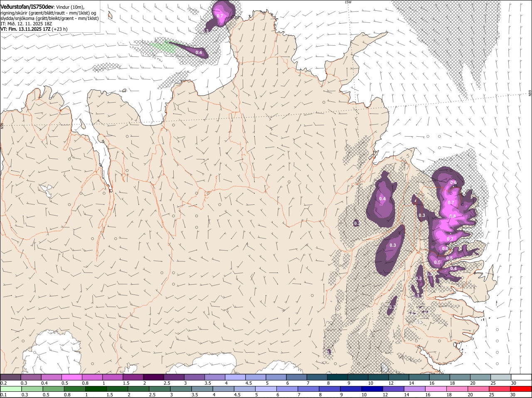This screenshot has width=532, height=398.
Task: Select the white 30 swatch in upper legend
Action: (x=521, y=377)
